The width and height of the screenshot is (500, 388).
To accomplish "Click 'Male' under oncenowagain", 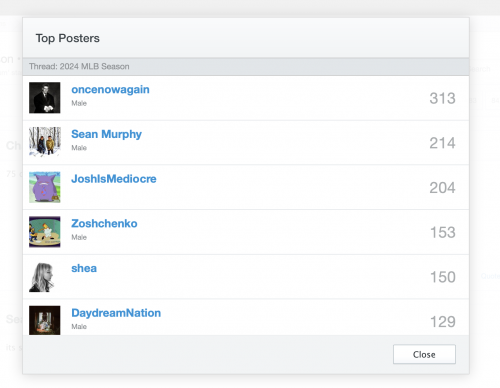I will (x=79, y=103).
